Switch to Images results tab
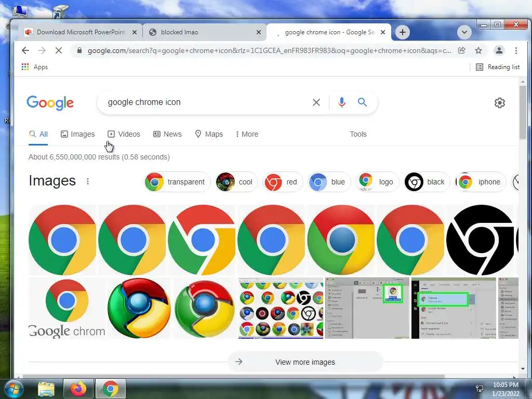Screen dimensions: 532x399 click(78, 135)
